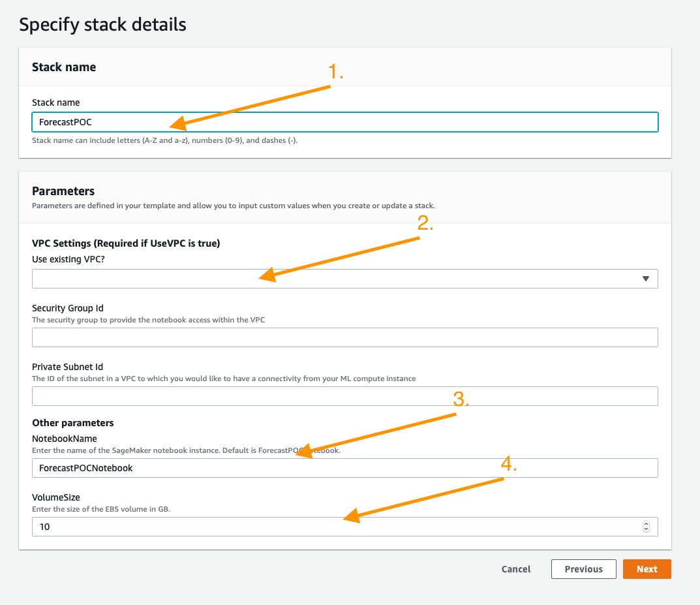Decrease VolumeSize using the stepper down arrow
This screenshot has width=700, height=605.
646,529
